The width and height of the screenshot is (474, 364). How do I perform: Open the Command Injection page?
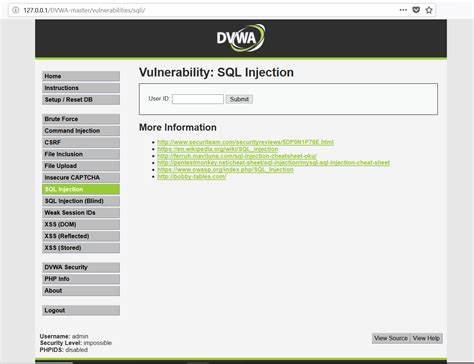pyautogui.click(x=81, y=131)
